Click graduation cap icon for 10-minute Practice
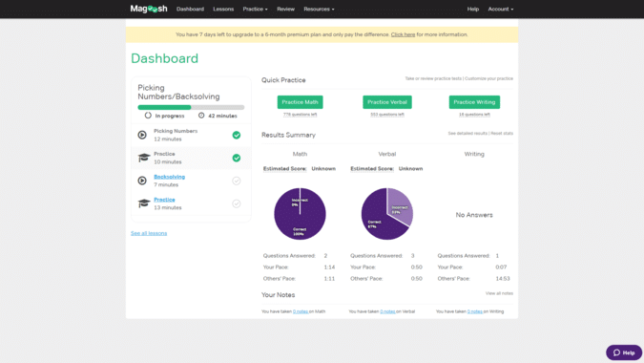Image resolution: width=644 pixels, height=363 pixels. [144, 158]
